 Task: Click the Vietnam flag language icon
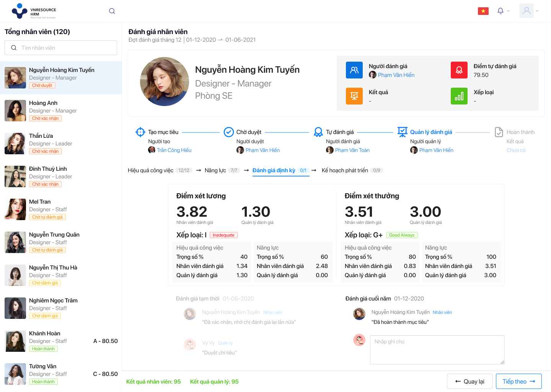pyautogui.click(x=483, y=11)
